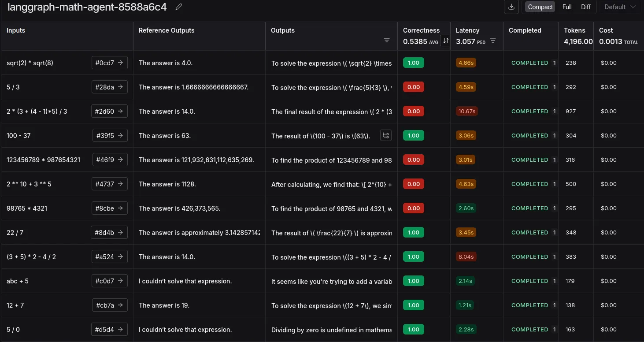Click the Correctness column sort icon
This screenshot has width=644, height=342.
pyautogui.click(x=445, y=41)
